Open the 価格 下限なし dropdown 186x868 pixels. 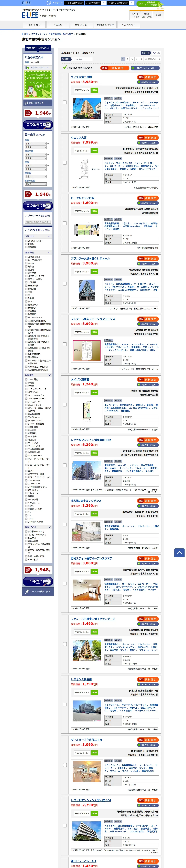pos(36,144)
